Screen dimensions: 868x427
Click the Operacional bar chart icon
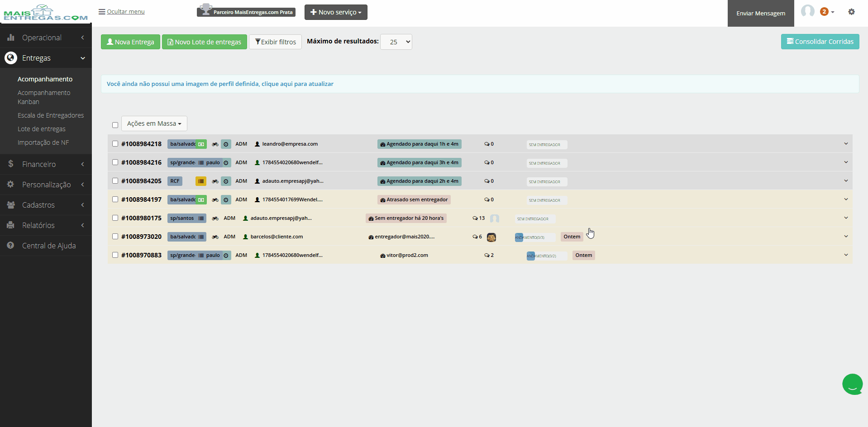pyautogui.click(x=11, y=38)
